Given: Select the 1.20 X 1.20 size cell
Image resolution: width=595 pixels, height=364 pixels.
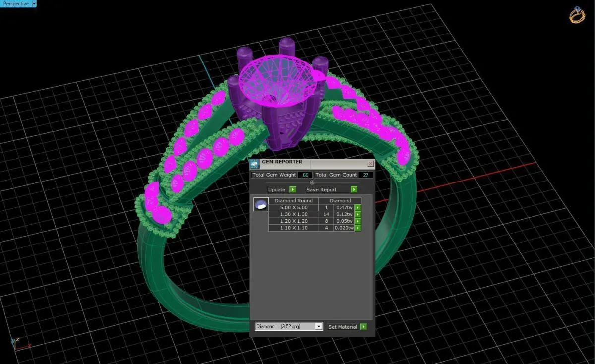Looking at the screenshot, I should point(294,221).
